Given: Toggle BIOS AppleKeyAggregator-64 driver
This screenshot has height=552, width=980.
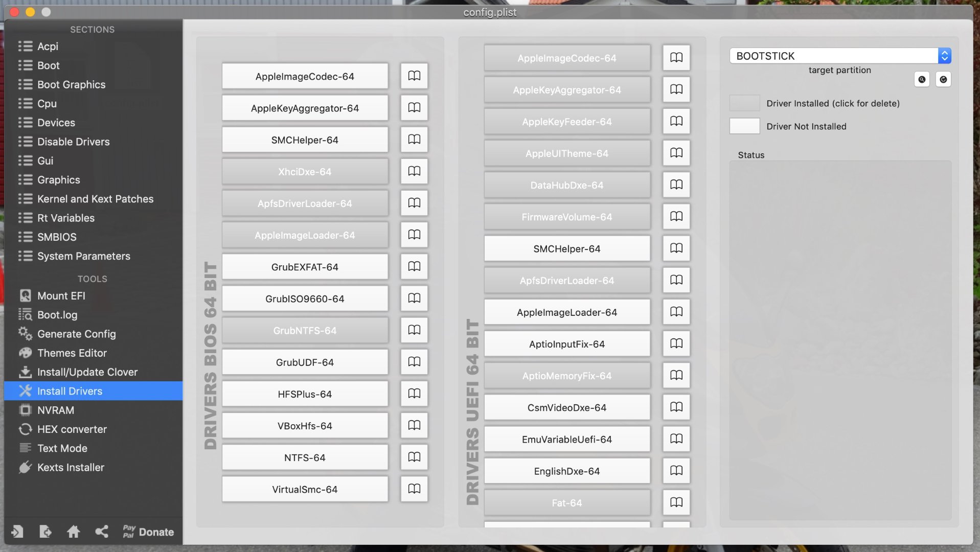Looking at the screenshot, I should (x=305, y=108).
